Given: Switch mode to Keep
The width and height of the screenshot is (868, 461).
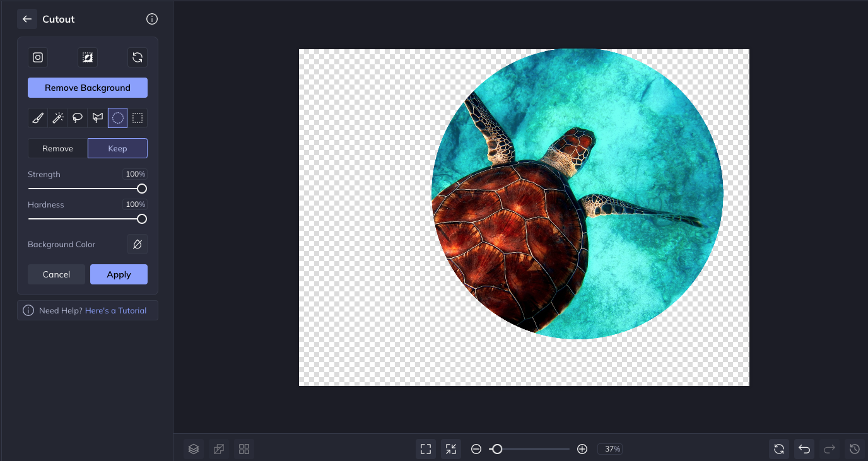Looking at the screenshot, I should point(117,148).
